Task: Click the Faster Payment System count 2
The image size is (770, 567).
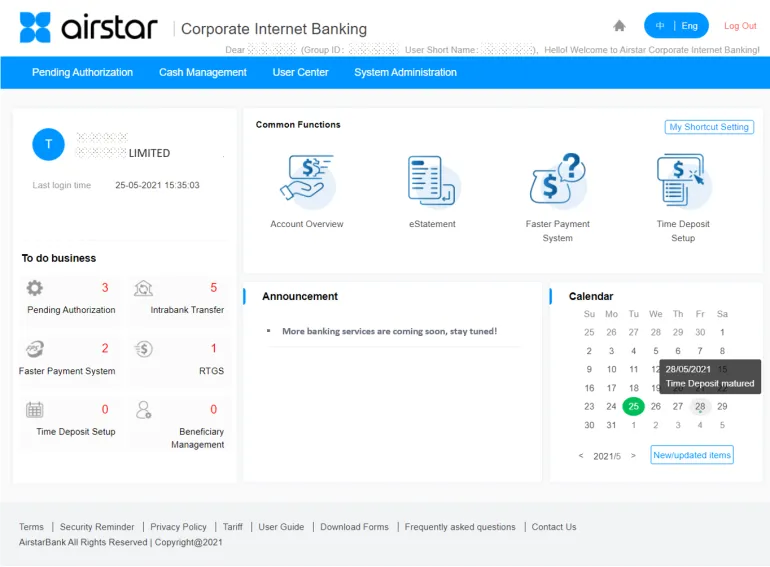Action: [105, 349]
